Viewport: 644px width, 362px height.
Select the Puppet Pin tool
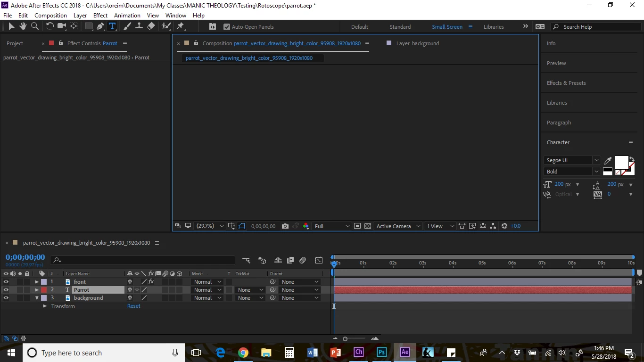(180, 26)
